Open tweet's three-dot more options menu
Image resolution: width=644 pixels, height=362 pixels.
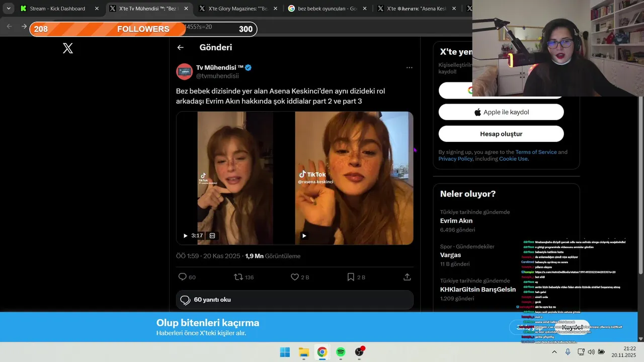click(409, 67)
